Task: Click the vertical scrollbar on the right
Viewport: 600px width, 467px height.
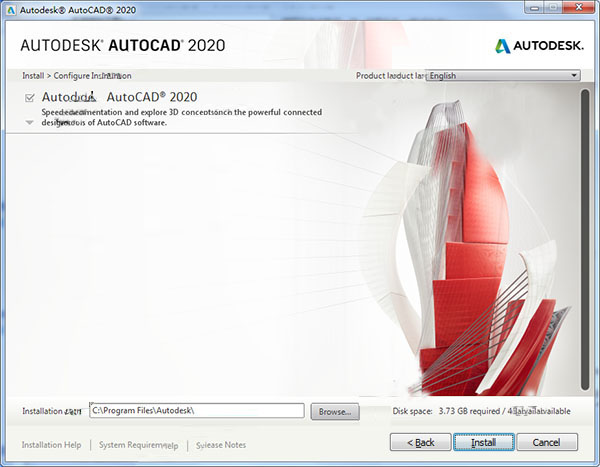Action: [x=585, y=240]
